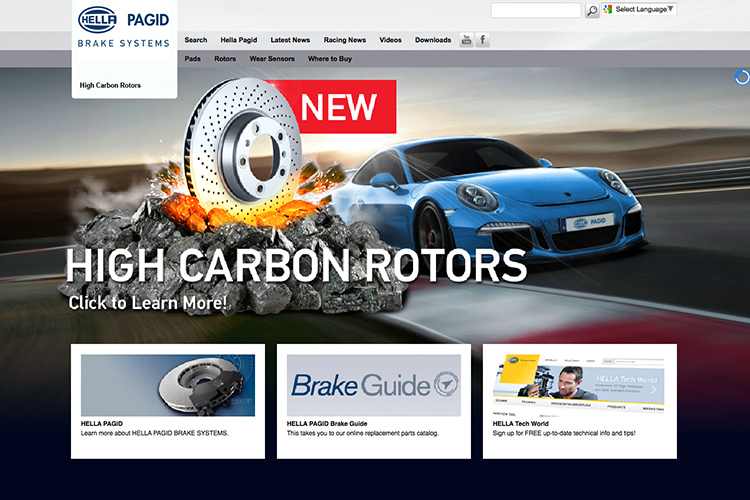The height and width of the screenshot is (500, 750).
Task: Open the HELLA Tech World thumbnail
Action: pos(579,385)
